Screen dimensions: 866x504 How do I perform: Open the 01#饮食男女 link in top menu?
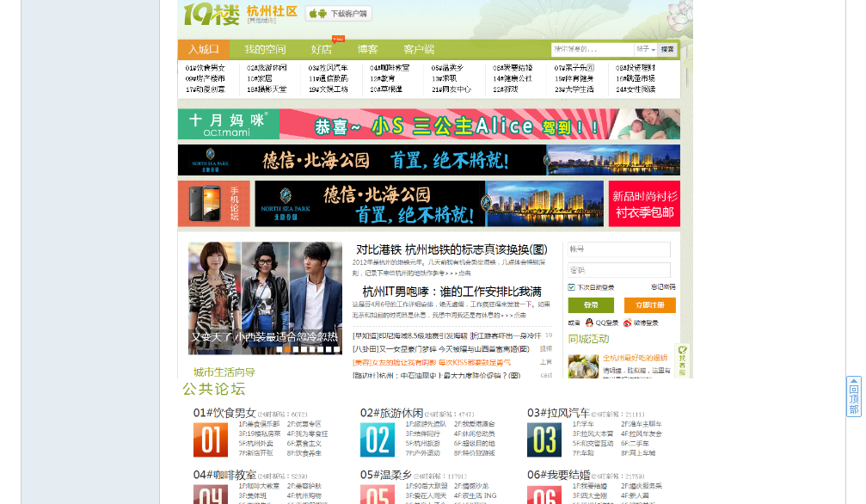click(206, 68)
